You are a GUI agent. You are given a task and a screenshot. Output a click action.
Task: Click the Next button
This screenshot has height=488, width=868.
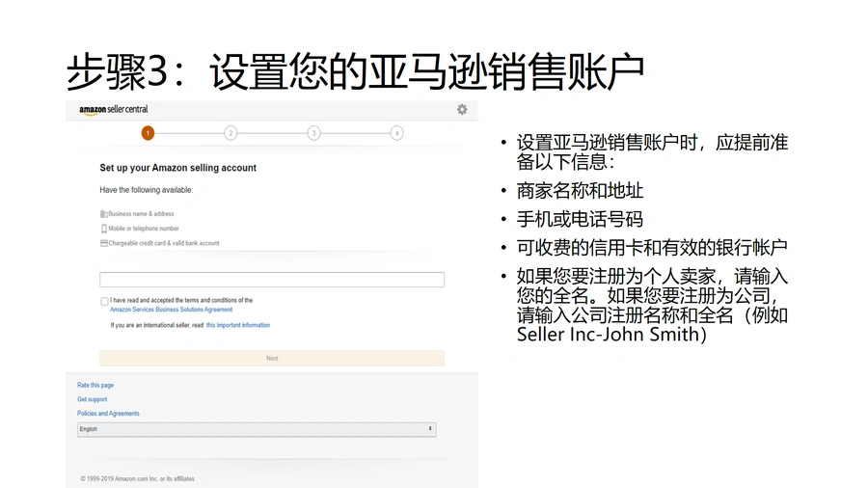[272, 358]
